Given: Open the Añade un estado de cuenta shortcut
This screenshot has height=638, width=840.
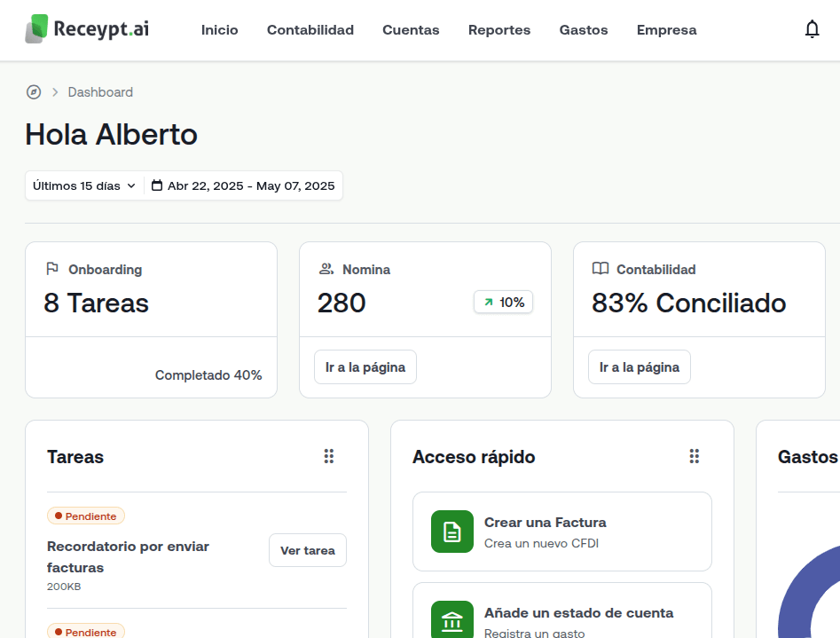Looking at the screenshot, I should pyautogui.click(x=562, y=611).
